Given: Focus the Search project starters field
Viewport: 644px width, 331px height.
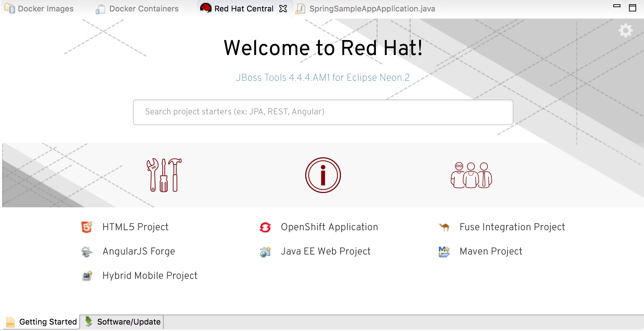Looking at the screenshot, I should 323,112.
